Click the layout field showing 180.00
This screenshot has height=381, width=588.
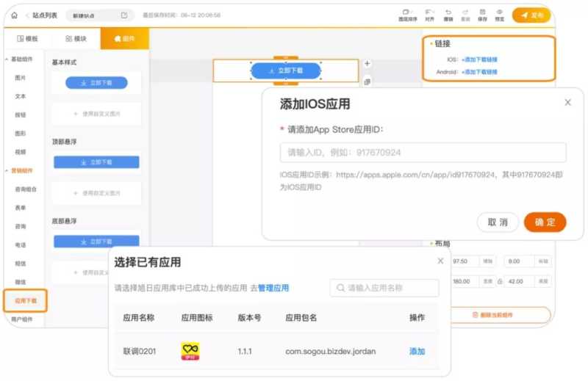tap(465, 281)
